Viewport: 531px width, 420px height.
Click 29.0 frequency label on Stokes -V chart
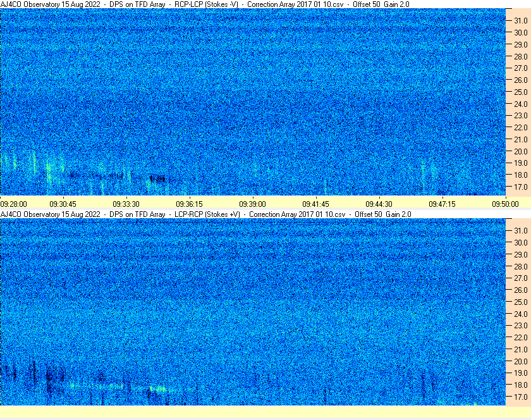tap(521, 45)
